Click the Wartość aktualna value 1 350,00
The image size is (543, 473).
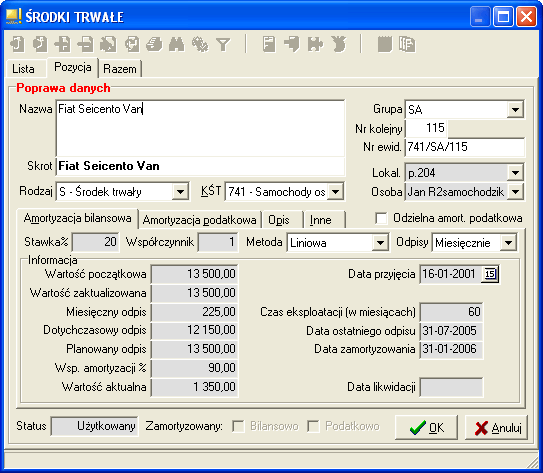[x=195, y=387]
